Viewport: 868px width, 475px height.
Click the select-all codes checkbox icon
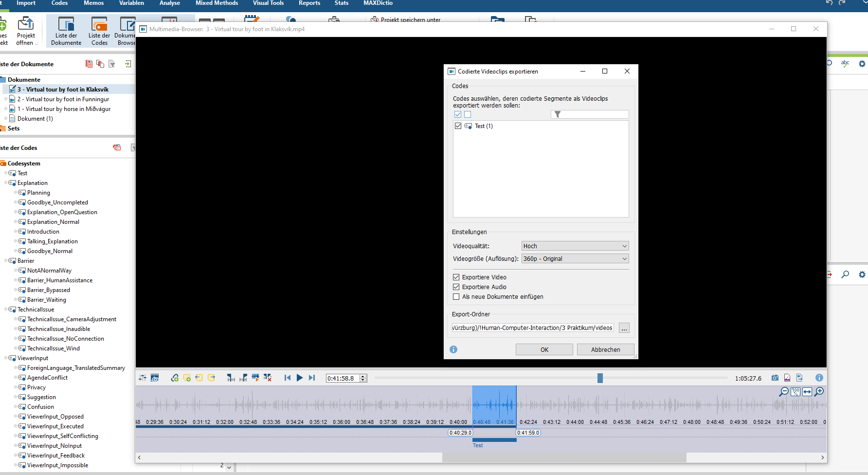click(x=458, y=114)
